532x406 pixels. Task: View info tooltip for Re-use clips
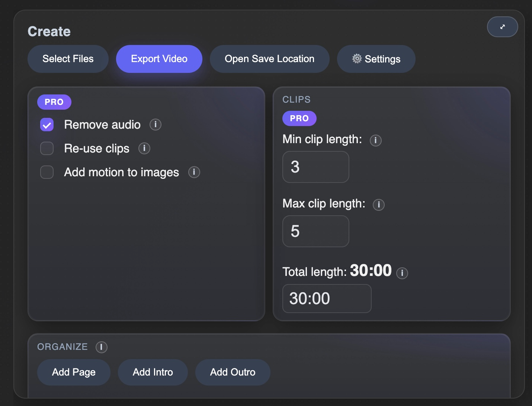(144, 148)
